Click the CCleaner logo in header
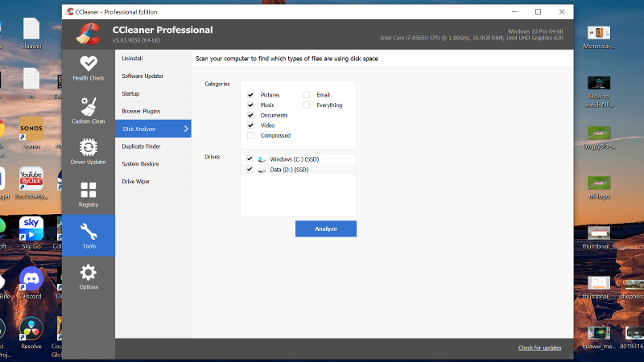This screenshot has width=644, height=362. pyautogui.click(x=89, y=34)
